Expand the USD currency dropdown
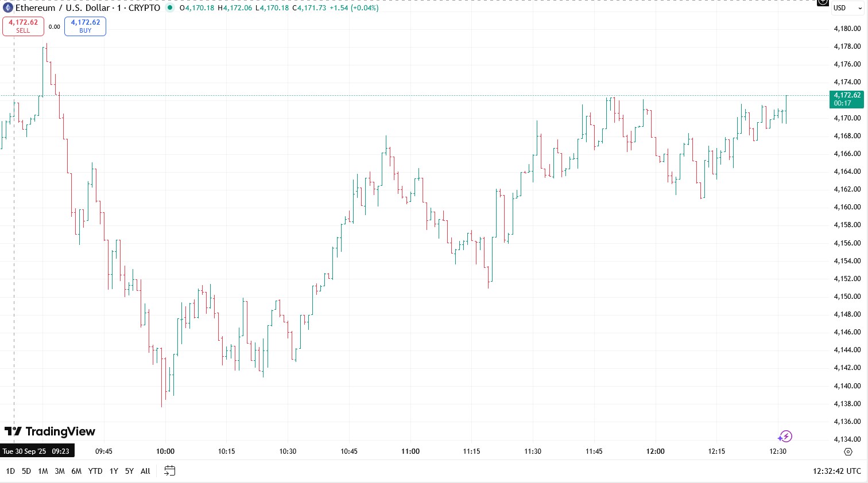 pos(847,8)
